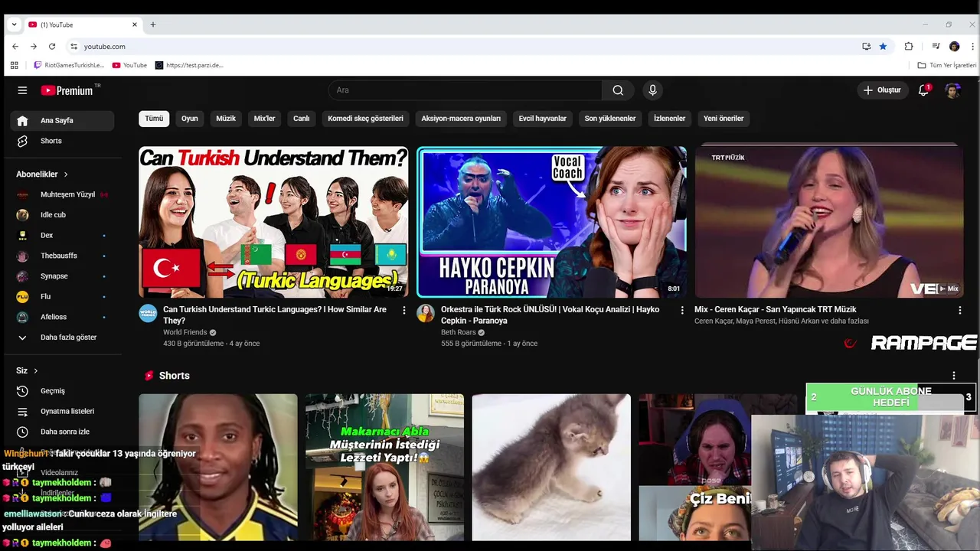Play the Fenerbahçe jersey man short
Viewport: 980px width, 551px height.
(218, 468)
